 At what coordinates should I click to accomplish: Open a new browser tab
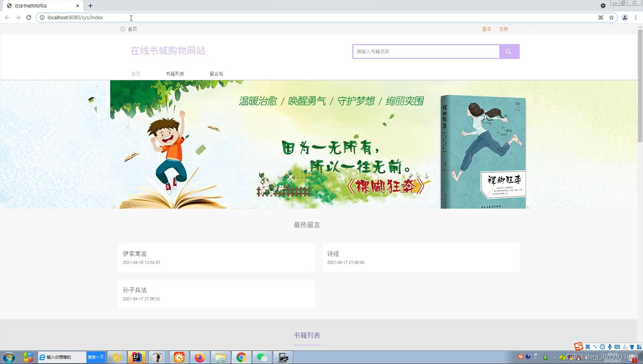(x=90, y=6)
